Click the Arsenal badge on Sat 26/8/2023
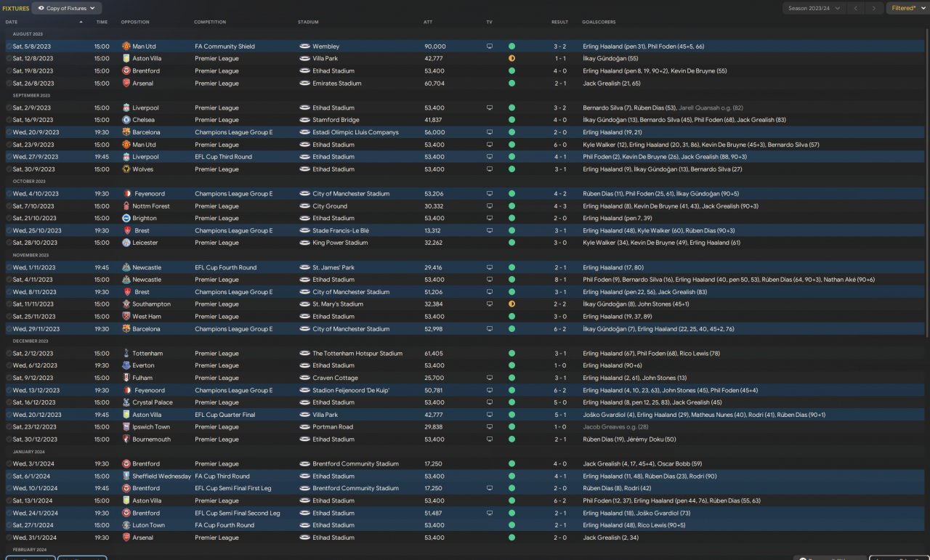This screenshot has height=560, width=930. pos(126,84)
